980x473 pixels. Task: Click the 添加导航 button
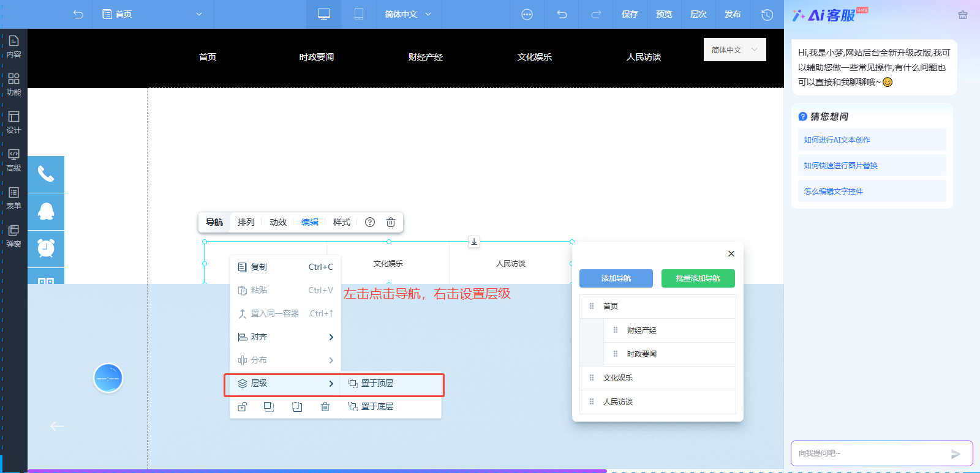click(x=616, y=278)
